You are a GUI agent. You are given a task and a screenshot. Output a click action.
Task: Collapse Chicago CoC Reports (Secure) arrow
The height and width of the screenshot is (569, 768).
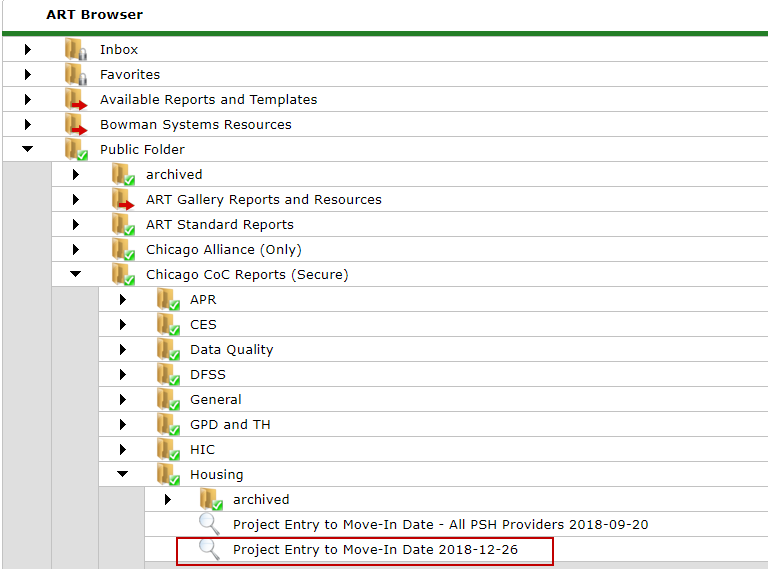(x=75, y=274)
